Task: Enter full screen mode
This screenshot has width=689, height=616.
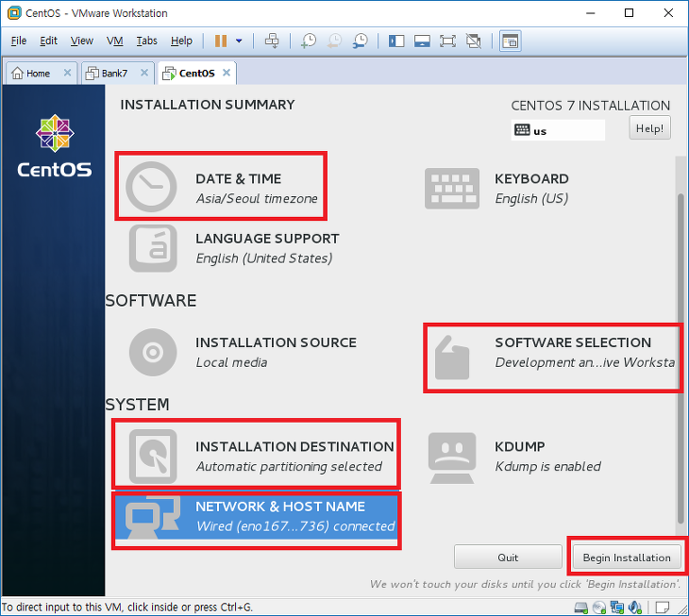Action: 447,41
